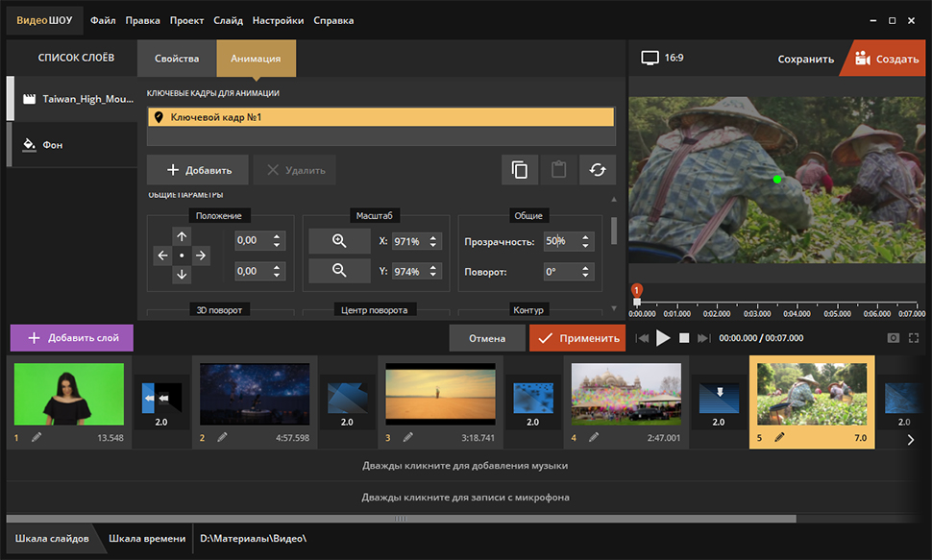
Task: Reset keyframe with circular arrows icon
Action: [x=598, y=170]
